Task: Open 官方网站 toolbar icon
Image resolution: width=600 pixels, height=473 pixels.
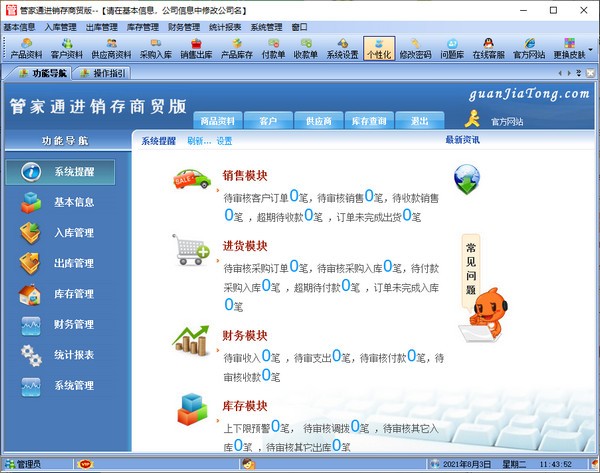Action: [529, 49]
